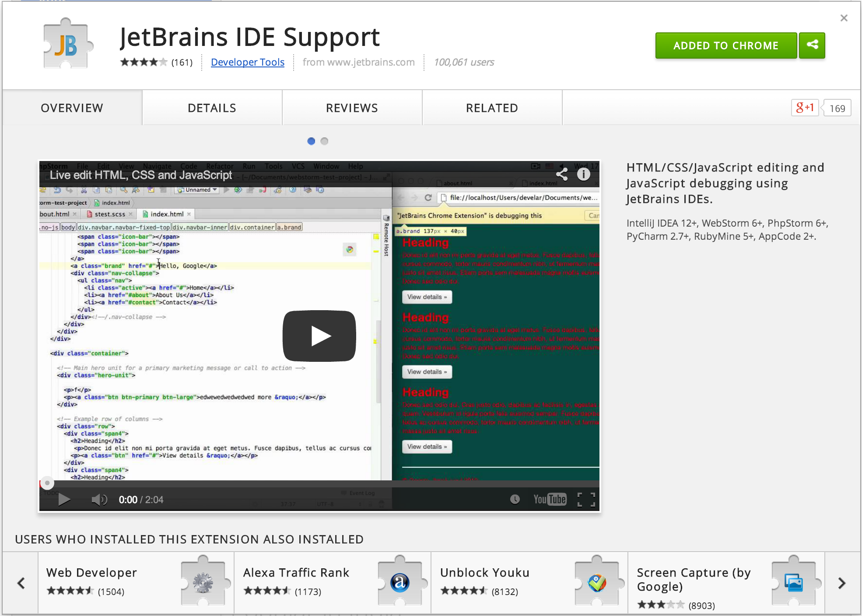
Task: Select the second carousel dot
Action: (324, 141)
